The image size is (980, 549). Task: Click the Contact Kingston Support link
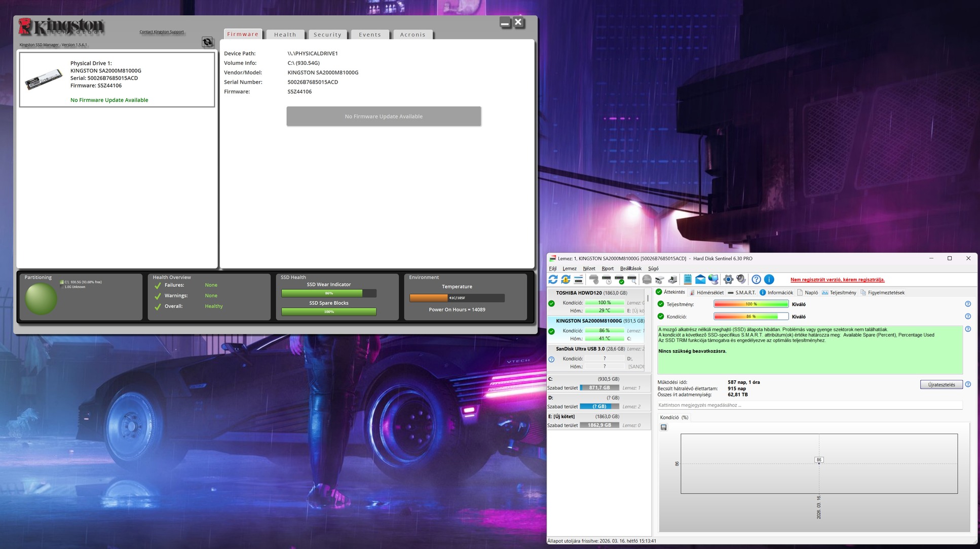coord(162,32)
